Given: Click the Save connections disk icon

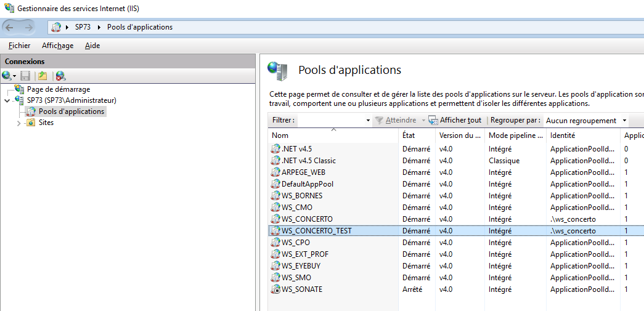Looking at the screenshot, I should pyautogui.click(x=25, y=76).
